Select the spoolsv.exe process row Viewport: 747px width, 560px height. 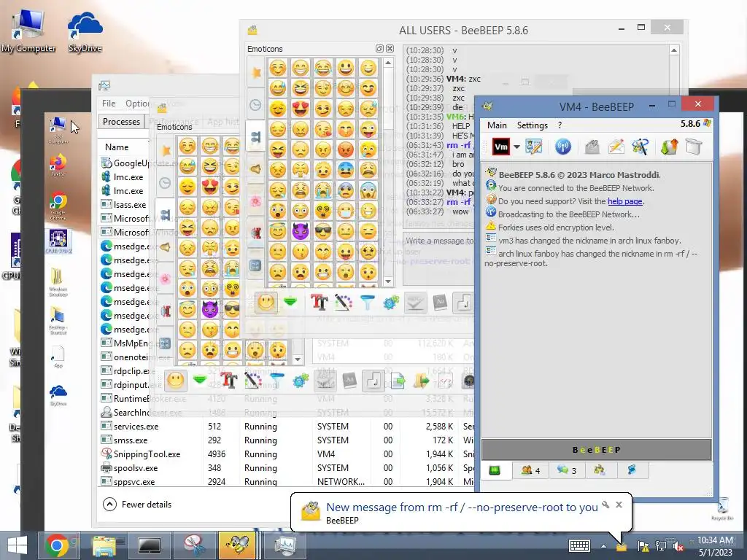click(286, 468)
